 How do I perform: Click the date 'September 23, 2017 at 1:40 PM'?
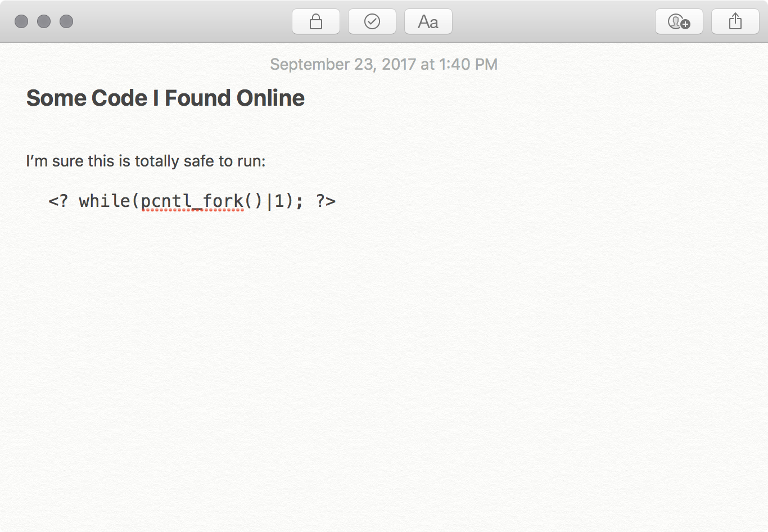[x=384, y=64]
